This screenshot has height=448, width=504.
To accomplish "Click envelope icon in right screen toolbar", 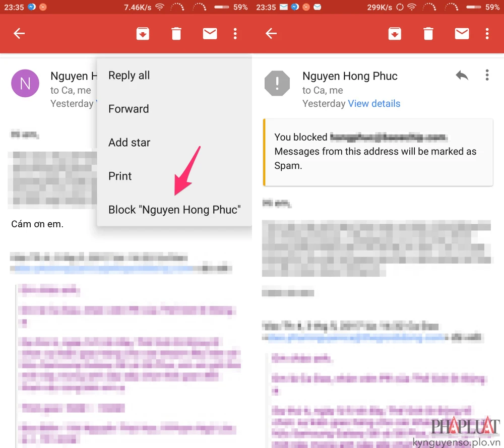I will (462, 34).
